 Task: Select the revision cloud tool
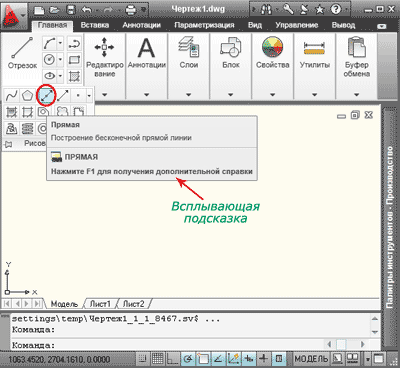[x=61, y=112]
